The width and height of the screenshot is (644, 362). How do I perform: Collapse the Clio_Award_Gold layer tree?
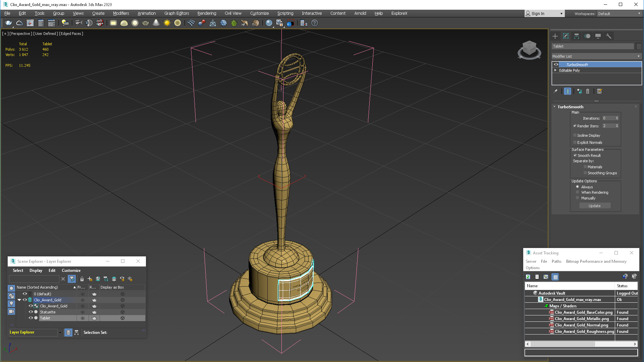(x=19, y=300)
